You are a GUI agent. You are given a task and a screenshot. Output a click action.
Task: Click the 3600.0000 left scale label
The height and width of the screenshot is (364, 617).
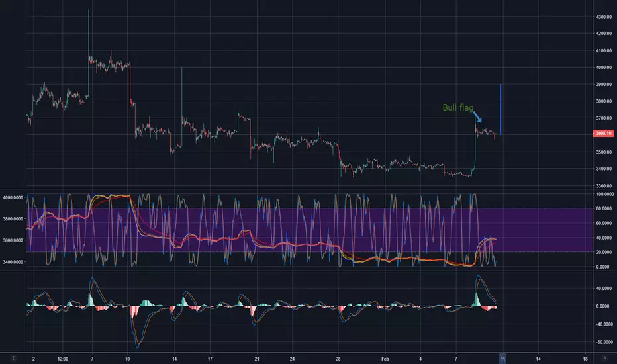click(x=13, y=240)
